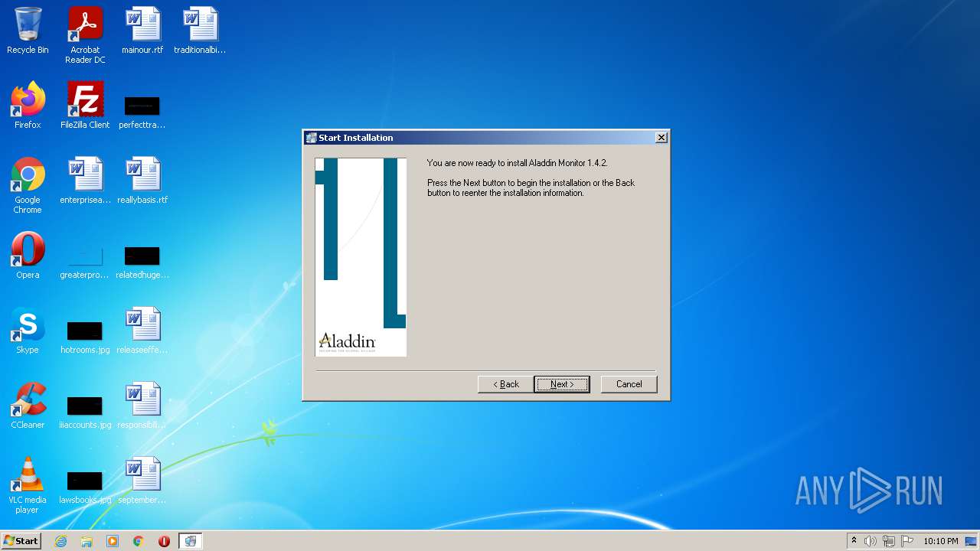This screenshot has height=551, width=980.
Task: Select the releaseeffe... document icon
Action: (142, 331)
